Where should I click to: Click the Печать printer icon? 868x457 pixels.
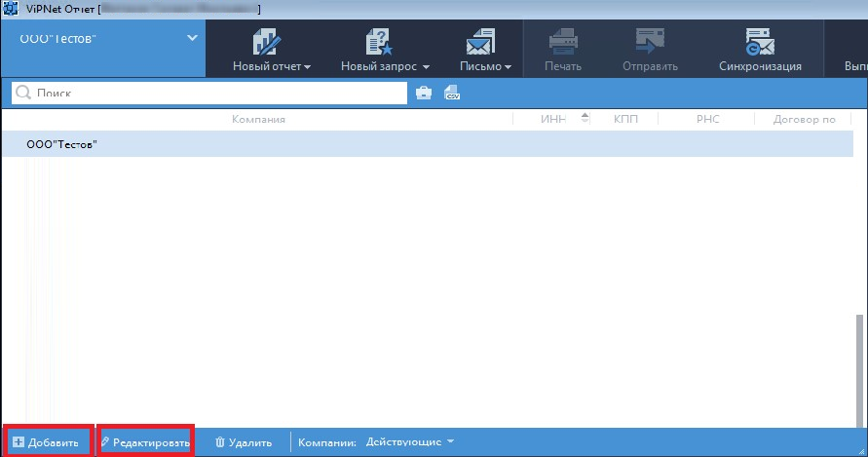click(x=563, y=42)
